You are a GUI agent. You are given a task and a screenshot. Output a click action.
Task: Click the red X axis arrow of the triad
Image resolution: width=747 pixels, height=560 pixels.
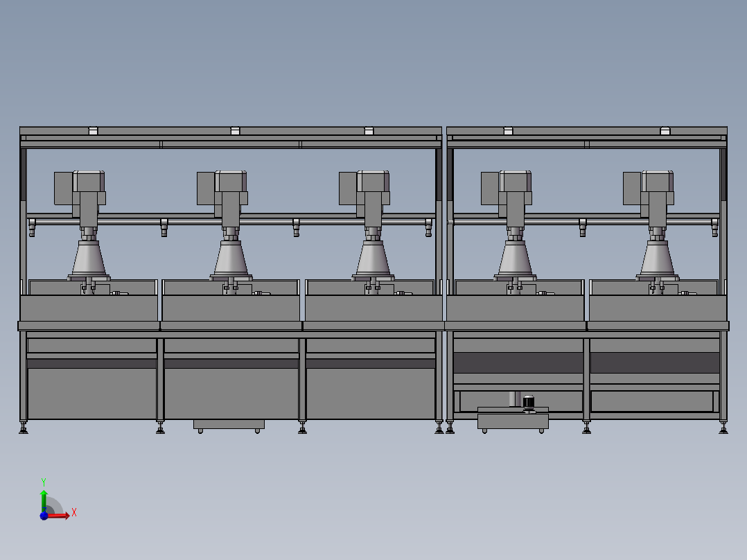(x=60, y=515)
